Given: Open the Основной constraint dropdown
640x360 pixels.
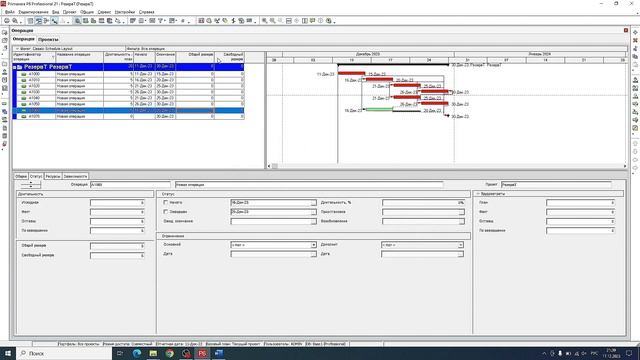Looking at the screenshot, I should click(x=313, y=245).
